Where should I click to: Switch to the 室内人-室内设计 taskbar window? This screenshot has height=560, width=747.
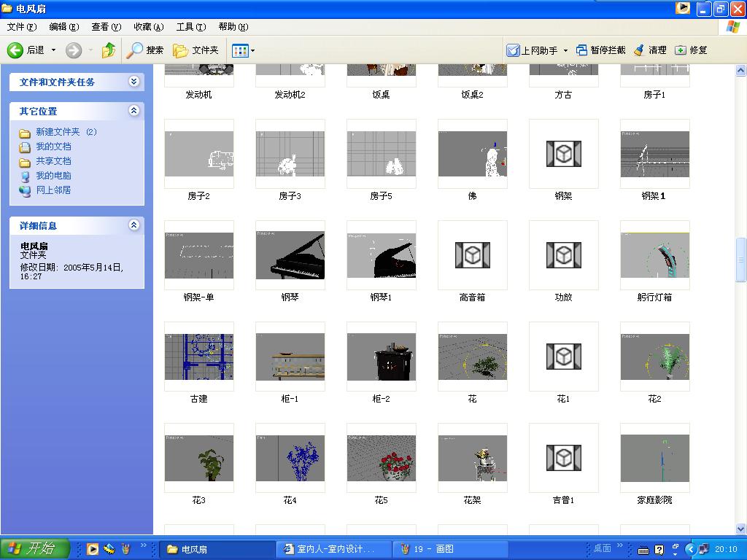333,549
